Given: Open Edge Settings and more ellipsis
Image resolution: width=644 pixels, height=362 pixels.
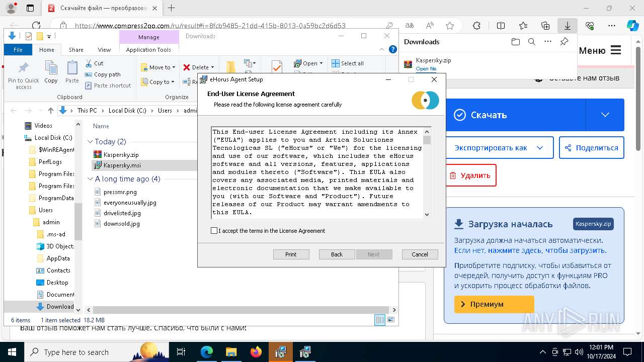Looking at the screenshot, I should [x=612, y=26].
